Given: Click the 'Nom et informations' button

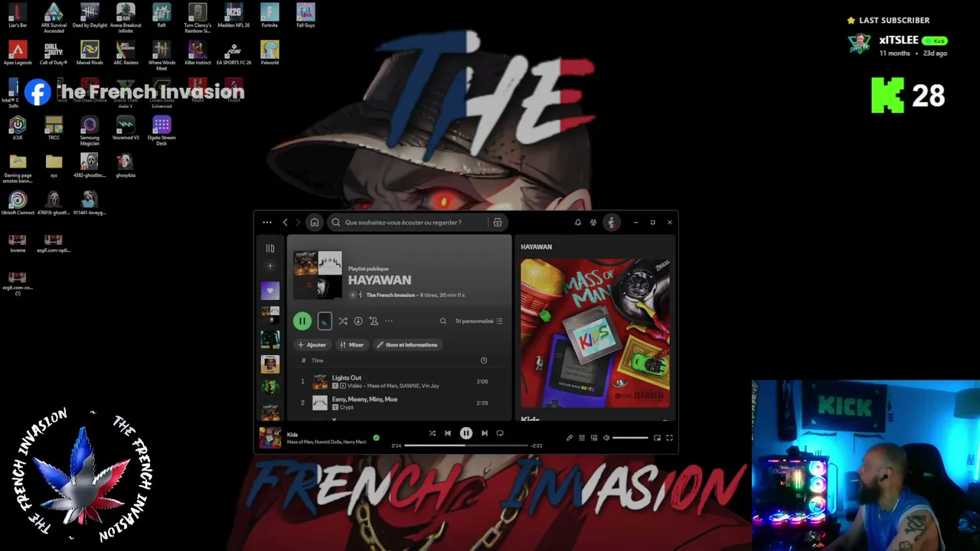Looking at the screenshot, I should click(x=407, y=345).
